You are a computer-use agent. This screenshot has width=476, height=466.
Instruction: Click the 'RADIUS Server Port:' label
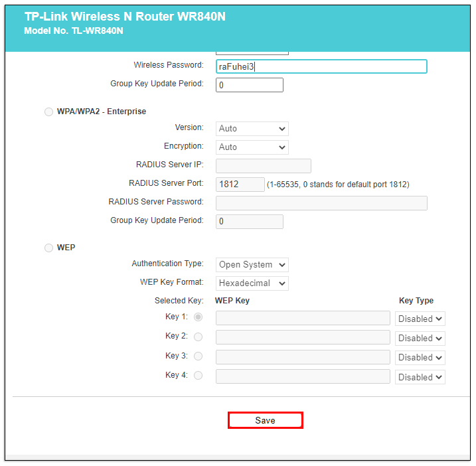pos(166,183)
